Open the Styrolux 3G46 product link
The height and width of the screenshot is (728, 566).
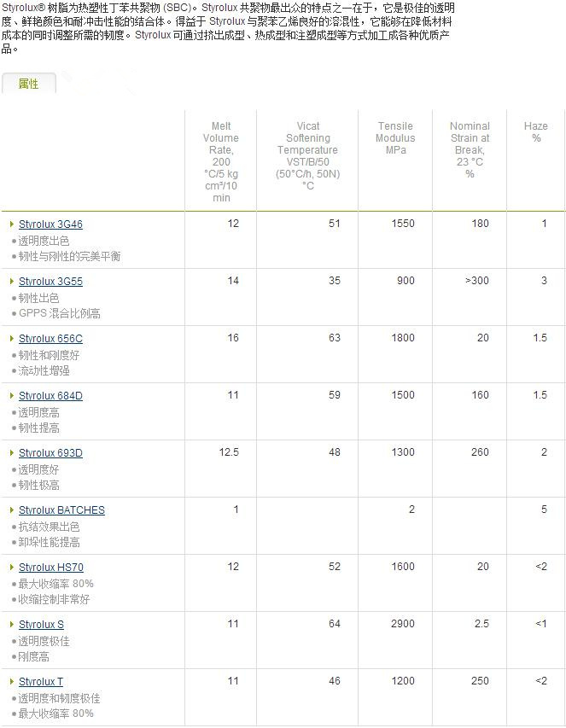tap(50, 224)
